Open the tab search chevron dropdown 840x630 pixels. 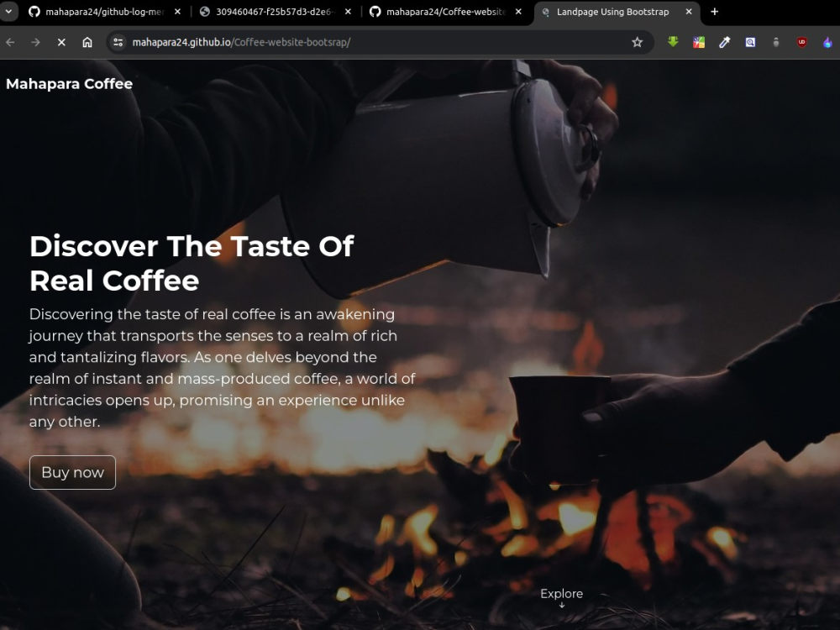click(8, 12)
